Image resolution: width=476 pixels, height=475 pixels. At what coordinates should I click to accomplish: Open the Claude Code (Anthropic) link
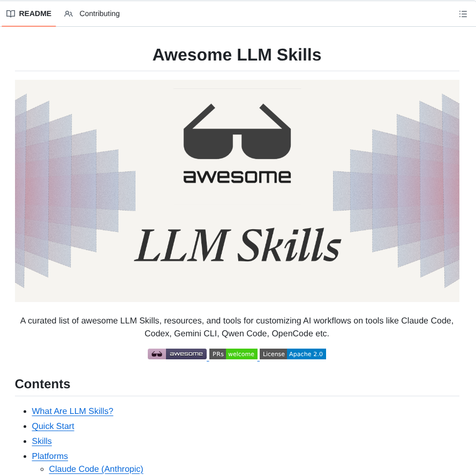[96, 469]
